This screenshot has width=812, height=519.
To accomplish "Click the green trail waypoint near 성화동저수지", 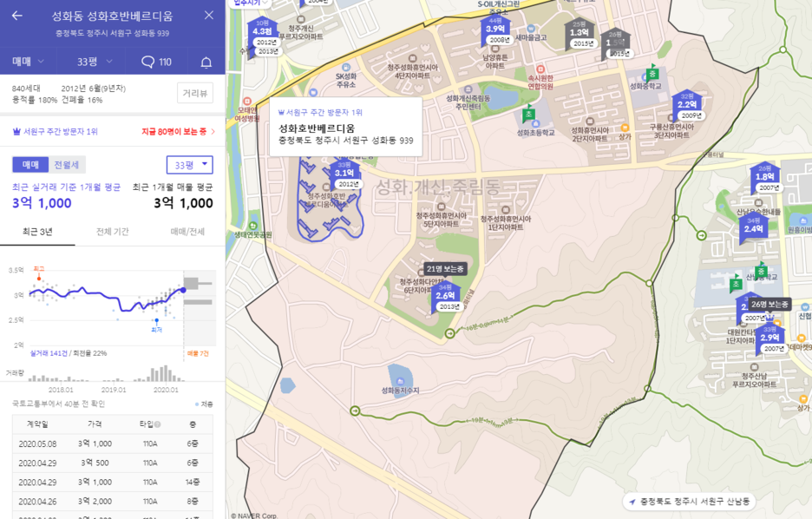I will (355, 411).
